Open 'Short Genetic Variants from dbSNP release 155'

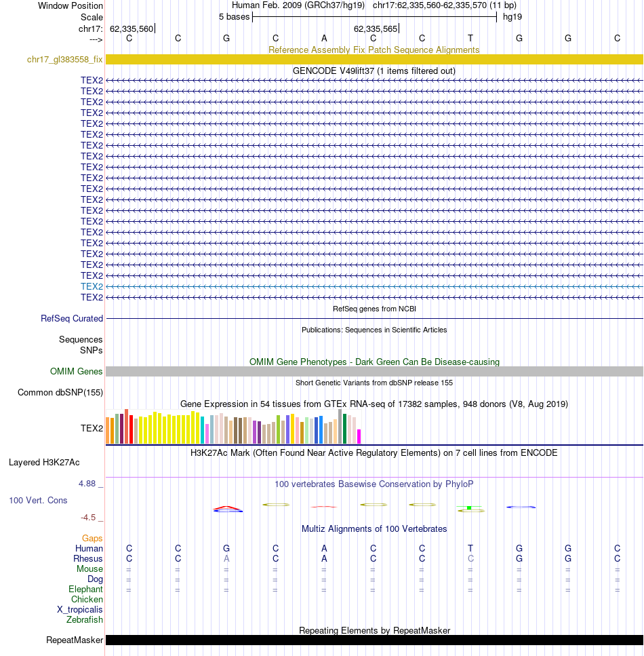(x=374, y=383)
